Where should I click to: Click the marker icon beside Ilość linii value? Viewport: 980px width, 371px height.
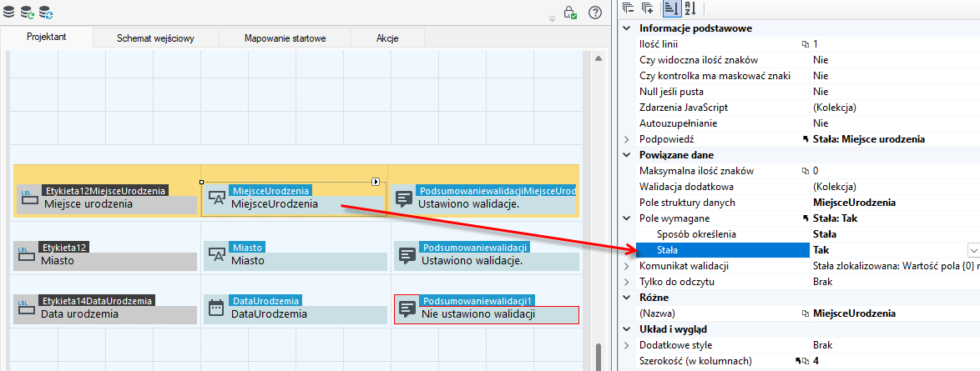pyautogui.click(x=805, y=44)
